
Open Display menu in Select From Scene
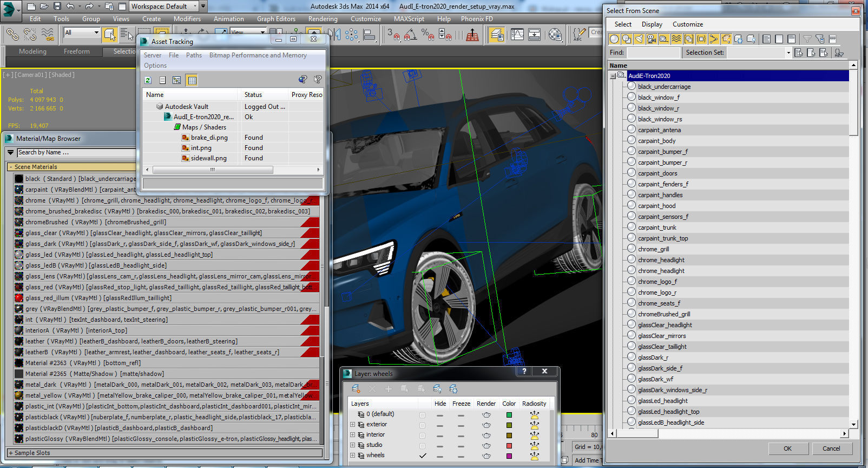[x=652, y=24]
